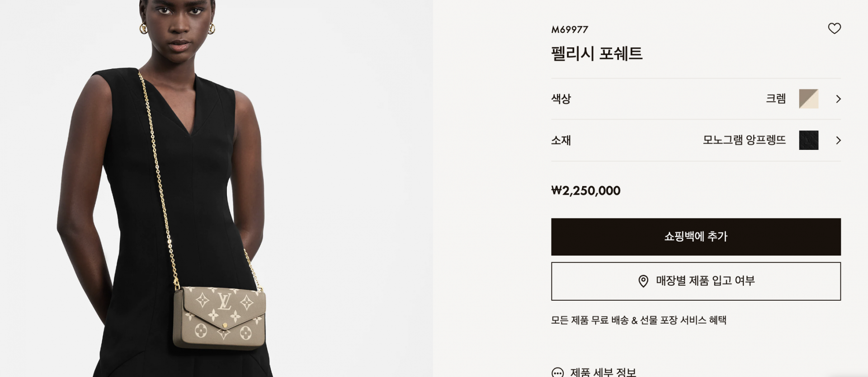Open the 제품 세부 정보 section
The width and height of the screenshot is (868, 377).
603,372
